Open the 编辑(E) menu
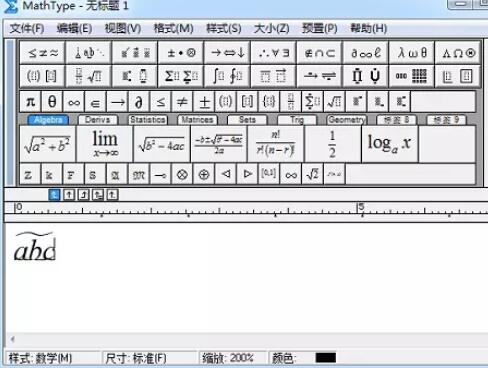Image resolution: width=488 pixels, height=368 pixels. click(74, 28)
